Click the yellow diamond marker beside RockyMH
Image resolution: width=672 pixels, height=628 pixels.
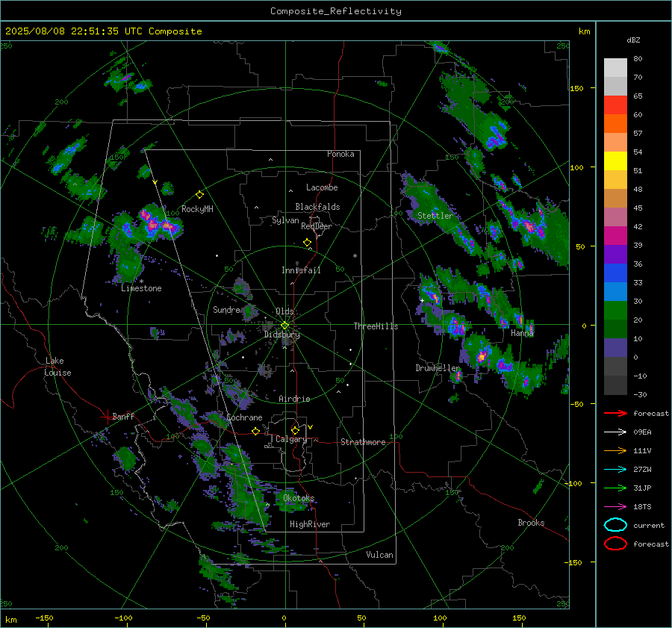(x=199, y=195)
